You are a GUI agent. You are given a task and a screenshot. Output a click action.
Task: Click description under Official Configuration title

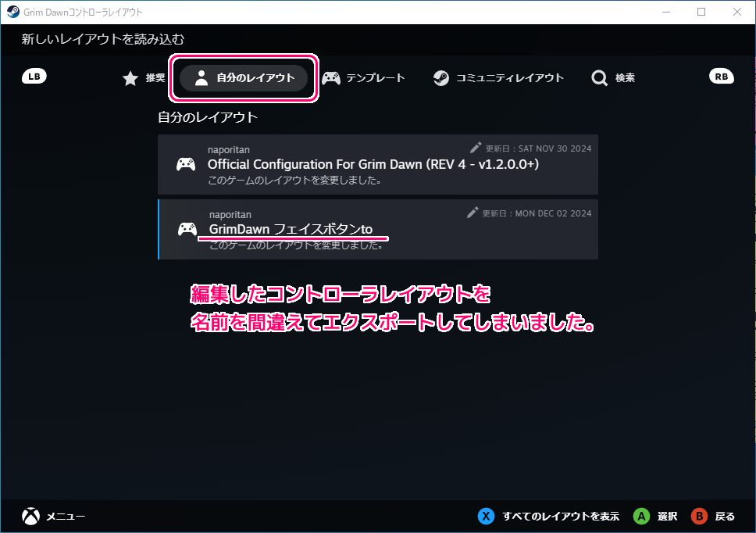pos(295,181)
